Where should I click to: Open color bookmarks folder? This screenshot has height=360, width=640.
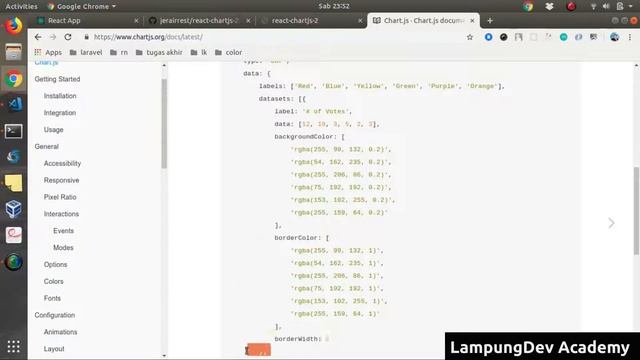[228, 52]
